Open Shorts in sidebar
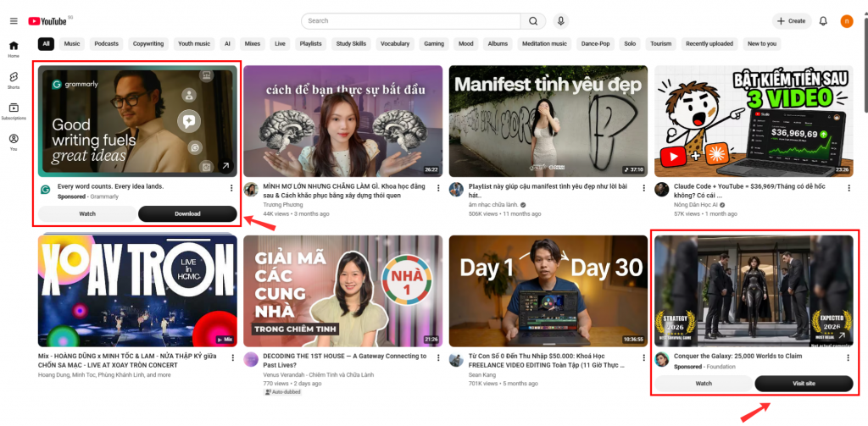868x426 pixels. [14, 80]
